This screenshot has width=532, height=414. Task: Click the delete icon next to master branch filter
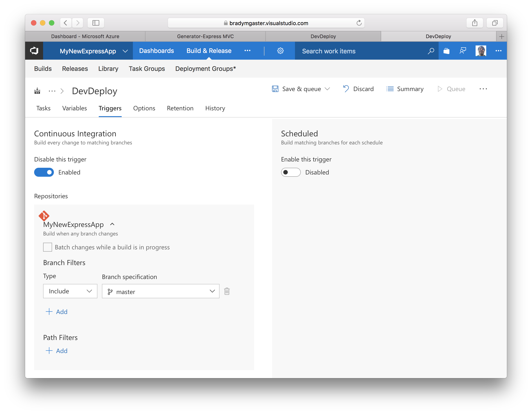point(227,291)
